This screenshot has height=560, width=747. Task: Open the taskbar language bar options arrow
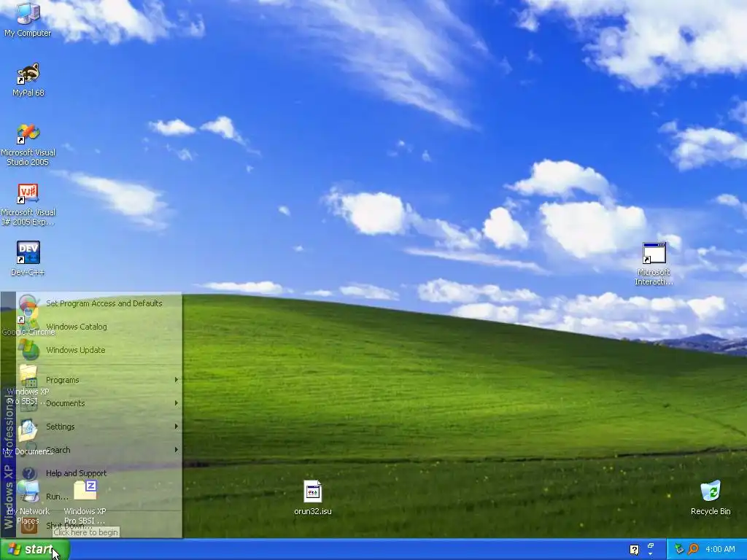tap(650, 554)
